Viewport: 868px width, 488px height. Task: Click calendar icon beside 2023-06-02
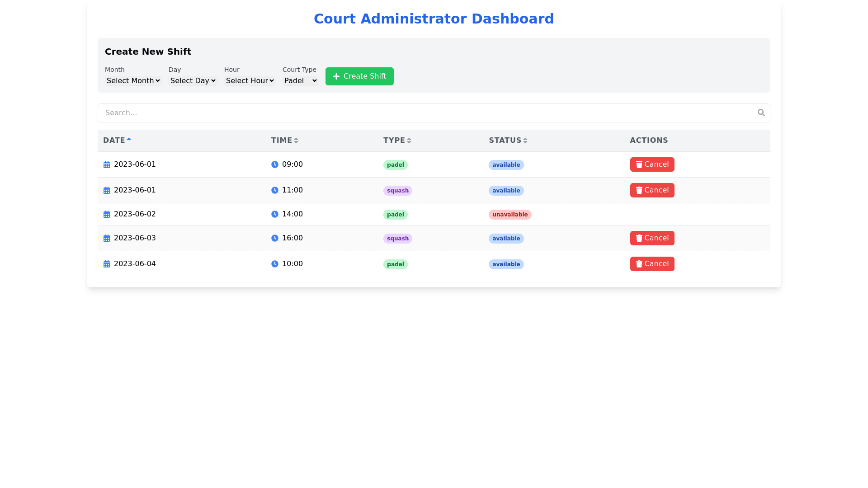(x=107, y=214)
